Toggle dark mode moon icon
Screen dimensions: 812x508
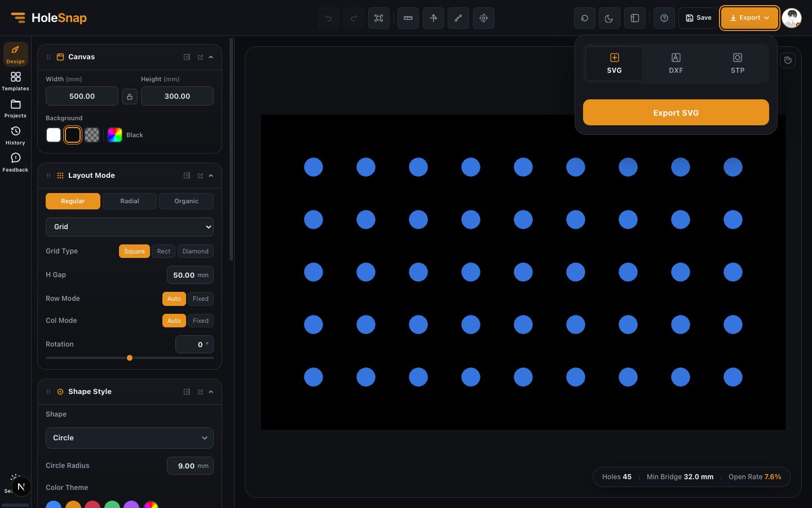pyautogui.click(x=609, y=18)
